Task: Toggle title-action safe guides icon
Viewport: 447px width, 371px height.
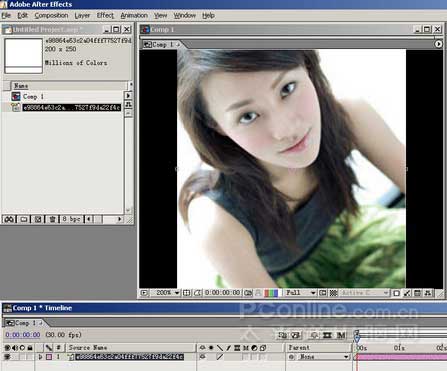Action: (187, 293)
